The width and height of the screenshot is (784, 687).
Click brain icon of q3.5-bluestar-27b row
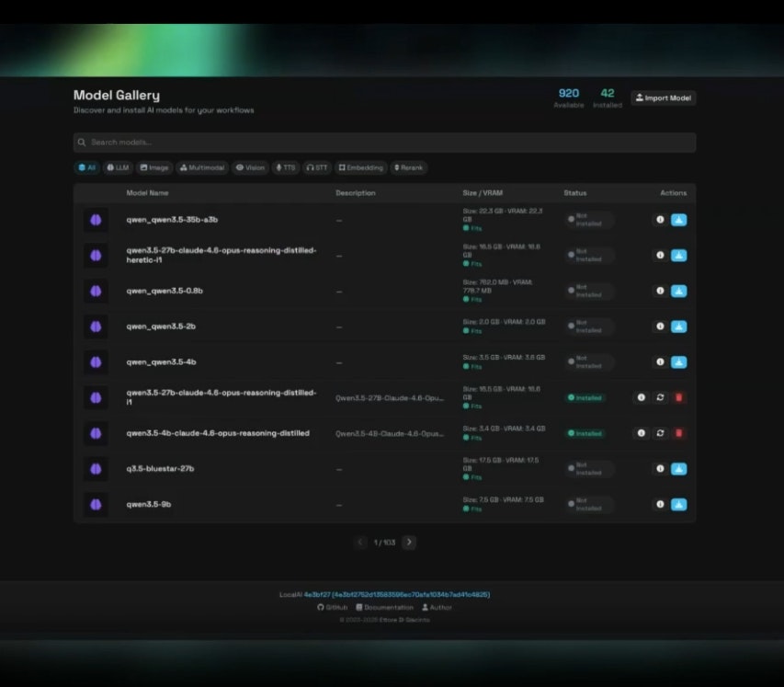point(96,469)
